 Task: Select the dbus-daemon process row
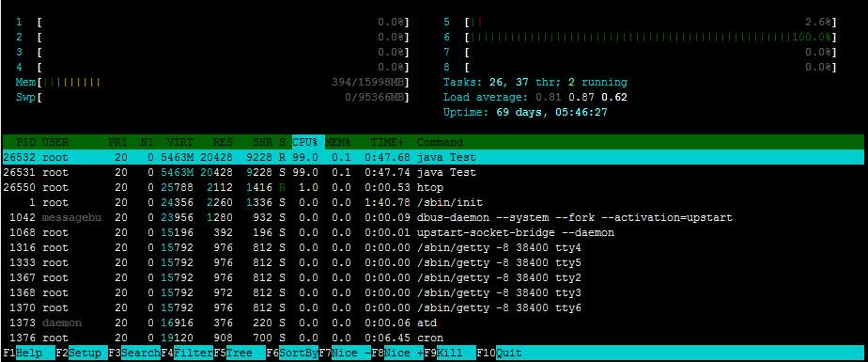tap(433, 217)
